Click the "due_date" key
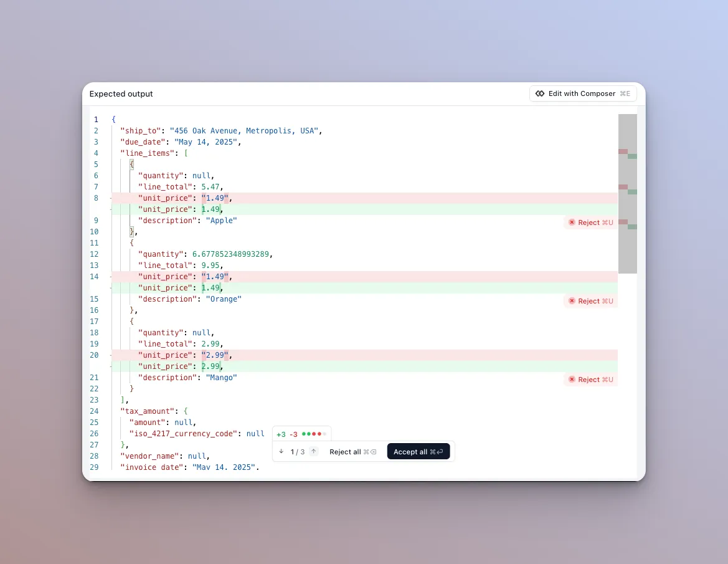 click(143, 142)
